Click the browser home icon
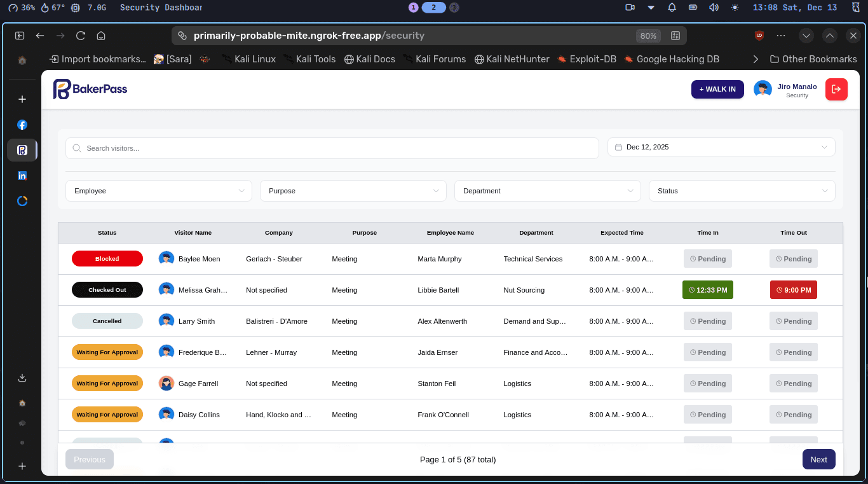The width and height of the screenshot is (868, 484). pyautogui.click(x=101, y=36)
